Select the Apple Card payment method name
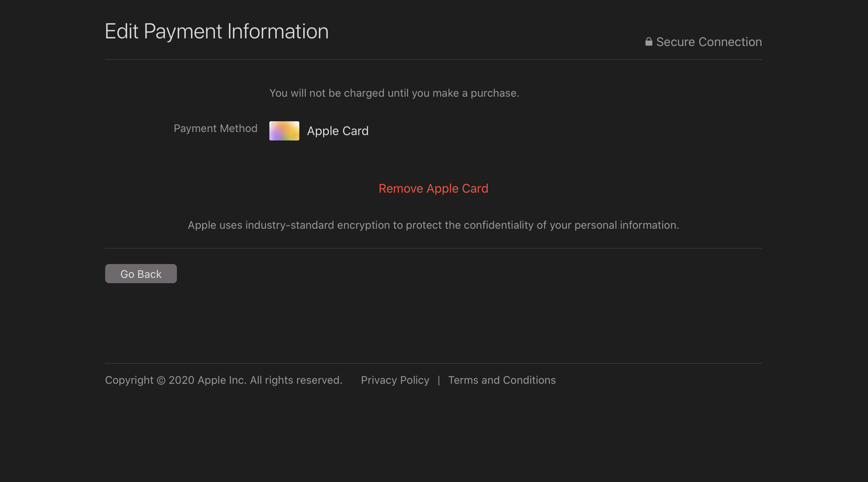This screenshot has width=868, height=482. [337, 131]
